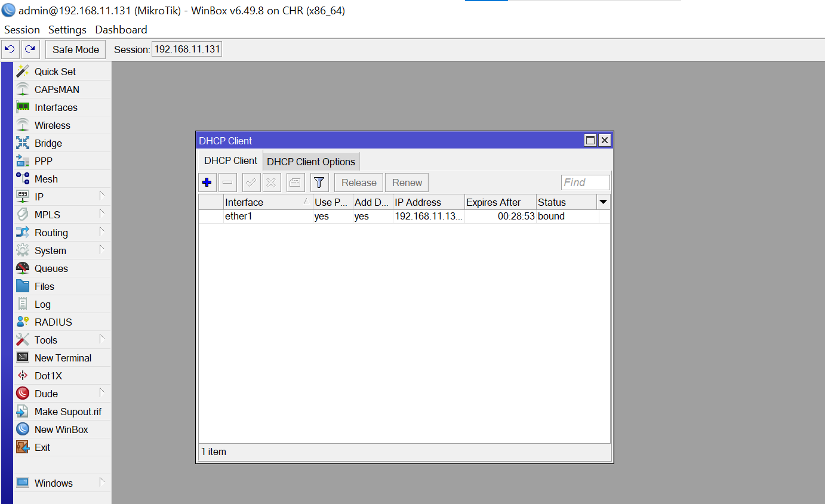
Task: Open the RADIUS sidebar icon
Action: pos(23,322)
